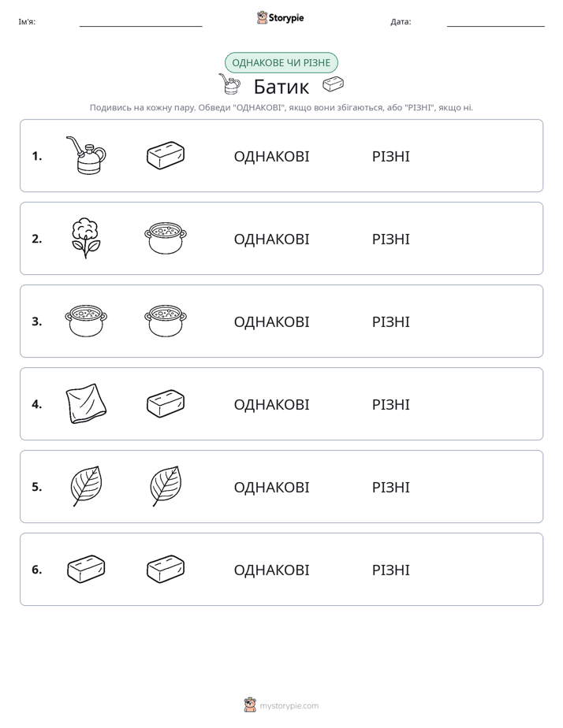
Task: Click the wax block icon in row 1
Action: point(166,155)
